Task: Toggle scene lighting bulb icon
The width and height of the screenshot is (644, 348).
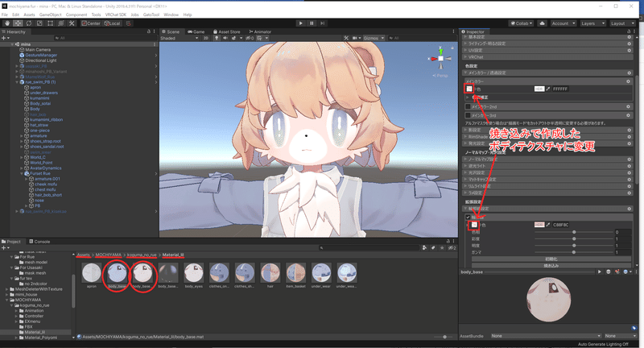Action: [x=217, y=38]
